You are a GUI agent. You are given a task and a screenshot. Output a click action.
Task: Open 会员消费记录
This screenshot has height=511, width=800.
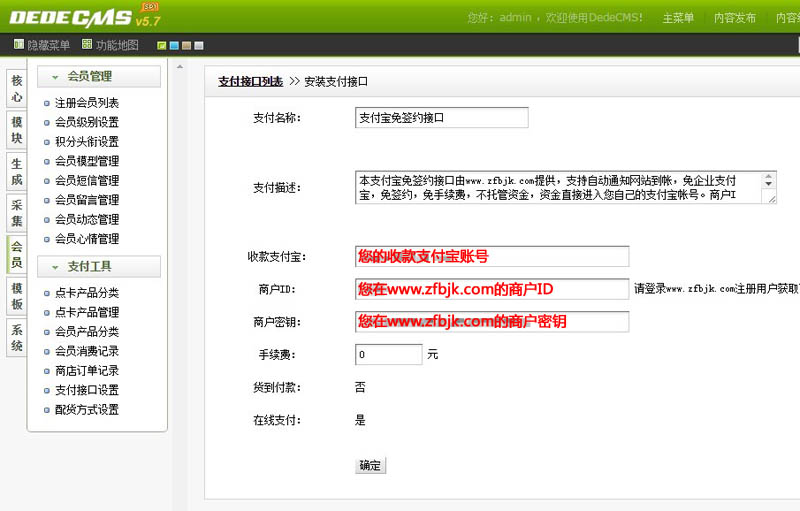pos(87,351)
